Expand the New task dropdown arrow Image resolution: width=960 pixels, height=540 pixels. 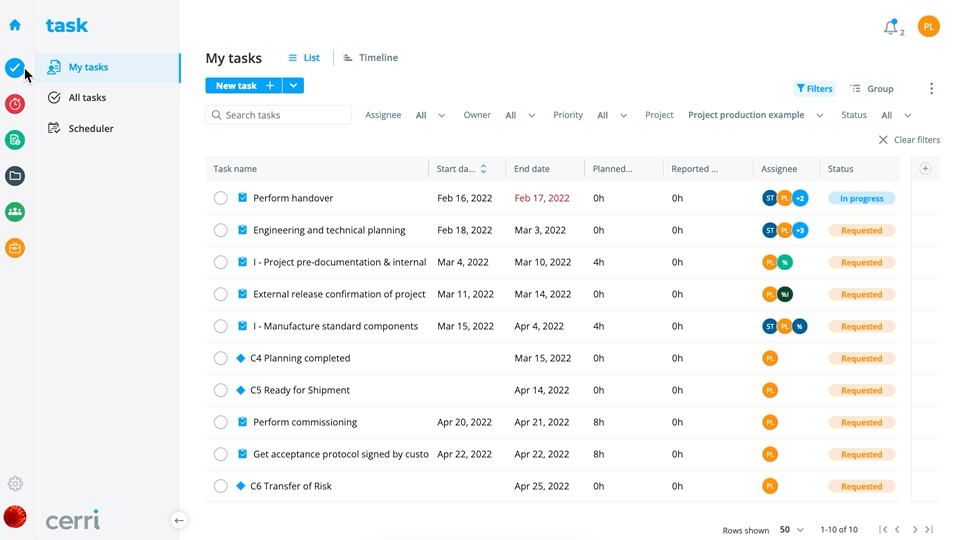click(x=293, y=86)
